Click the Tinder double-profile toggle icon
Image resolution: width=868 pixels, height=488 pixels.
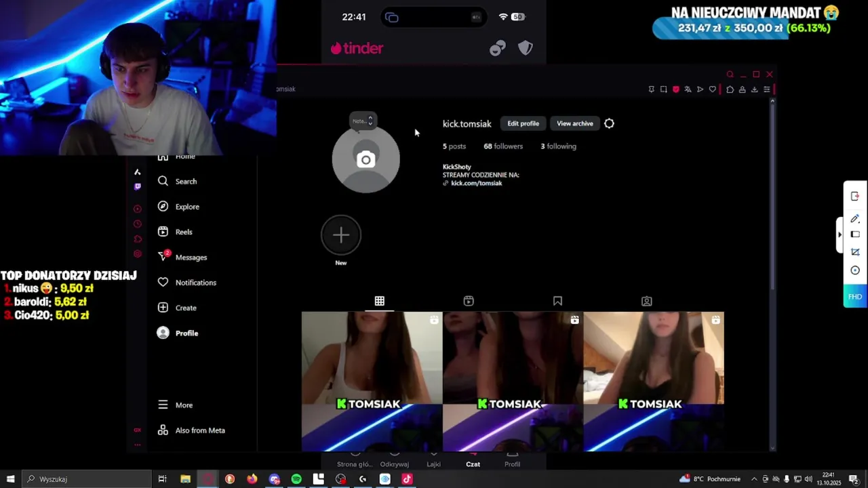pyautogui.click(x=498, y=48)
